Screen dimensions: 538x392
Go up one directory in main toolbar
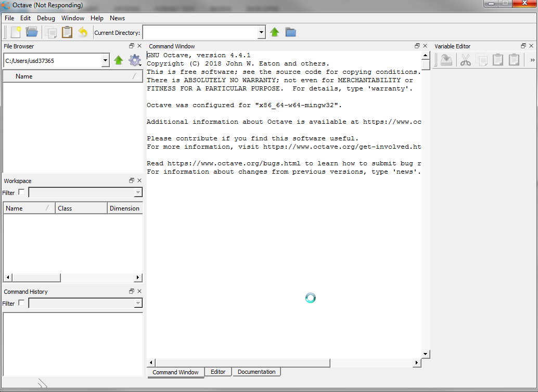tap(275, 32)
